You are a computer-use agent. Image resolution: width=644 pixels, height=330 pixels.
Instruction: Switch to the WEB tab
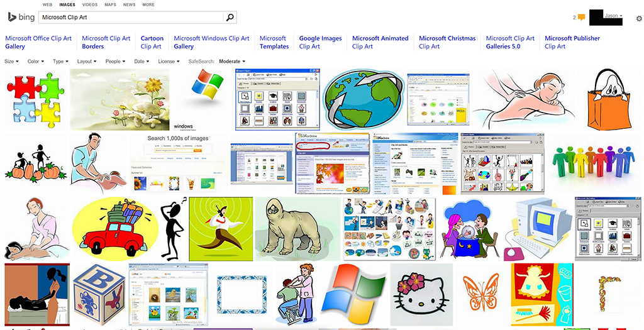(x=47, y=5)
